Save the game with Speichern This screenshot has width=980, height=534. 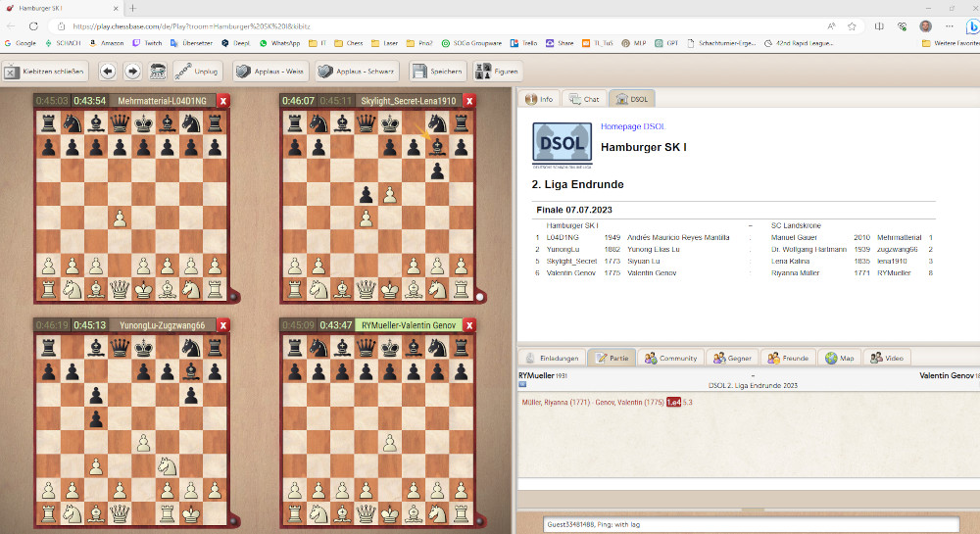click(x=438, y=71)
